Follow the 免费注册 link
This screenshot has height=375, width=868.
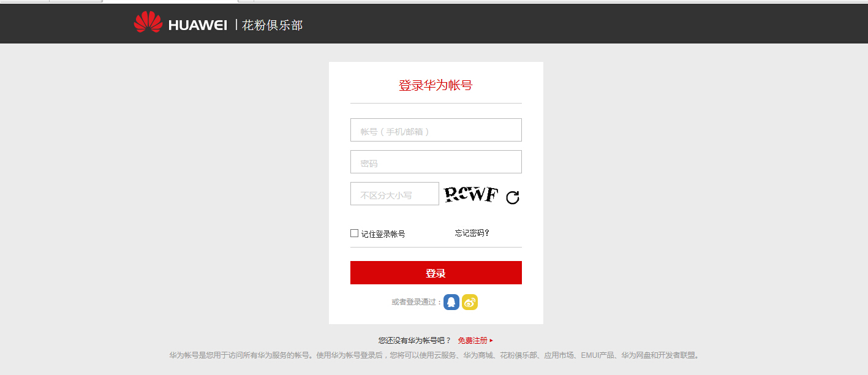(x=472, y=341)
